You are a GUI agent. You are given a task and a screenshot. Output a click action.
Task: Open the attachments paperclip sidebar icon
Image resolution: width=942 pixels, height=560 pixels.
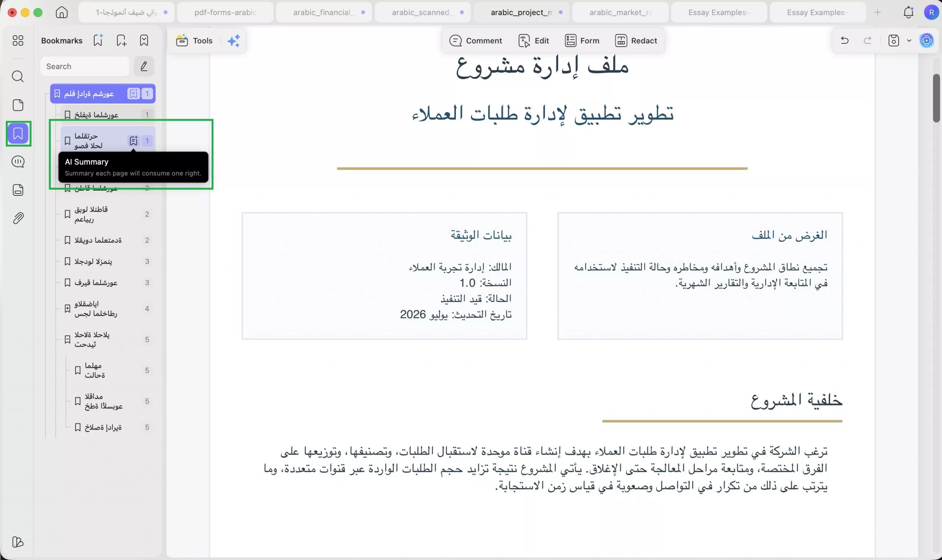tap(18, 218)
